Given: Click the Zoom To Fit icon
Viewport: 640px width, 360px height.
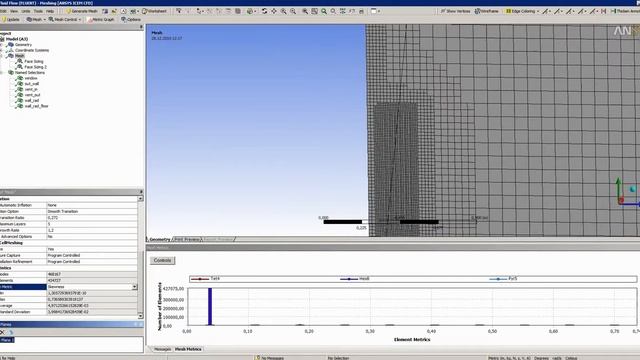Looking at the screenshot, I should tap(305, 11).
